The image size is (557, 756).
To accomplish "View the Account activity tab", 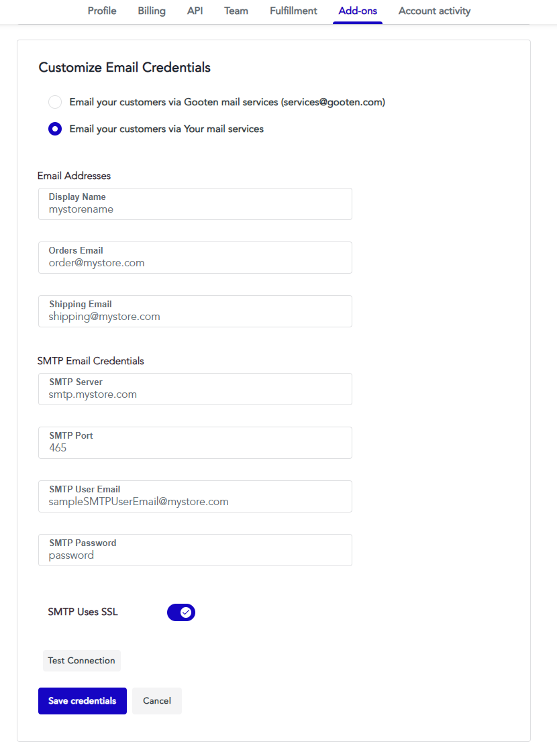I will tap(434, 11).
